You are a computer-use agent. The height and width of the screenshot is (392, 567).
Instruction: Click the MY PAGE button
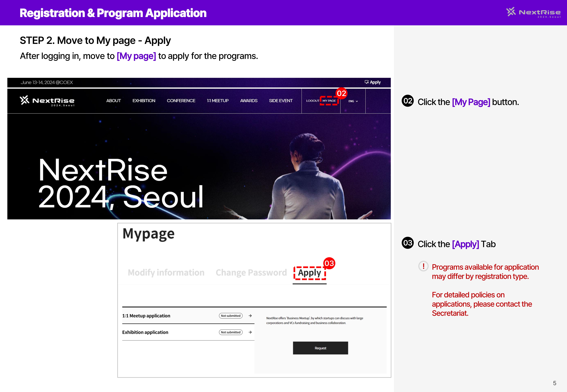coord(329,101)
